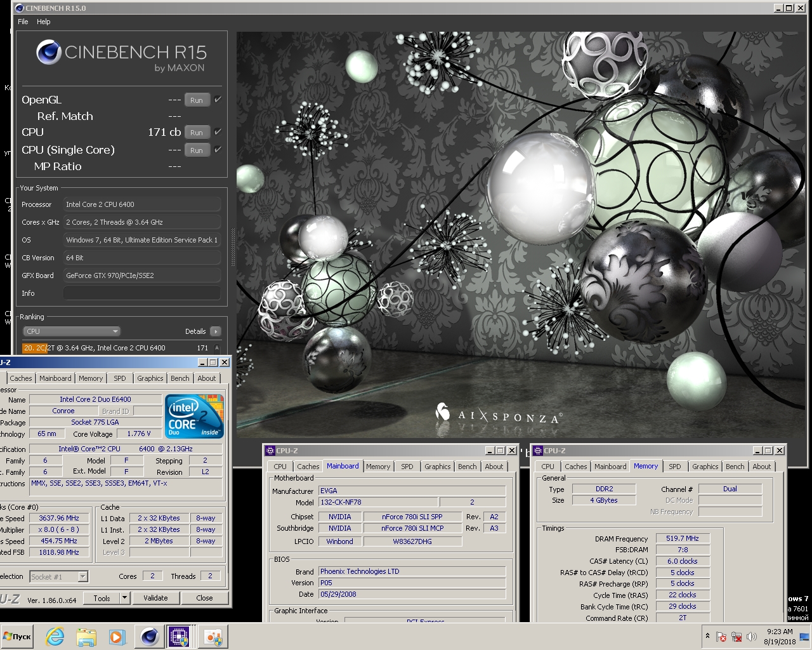Viewport: 812px width, 650px height.
Task: Click the Info input field in Cinebench
Action: pyautogui.click(x=142, y=293)
